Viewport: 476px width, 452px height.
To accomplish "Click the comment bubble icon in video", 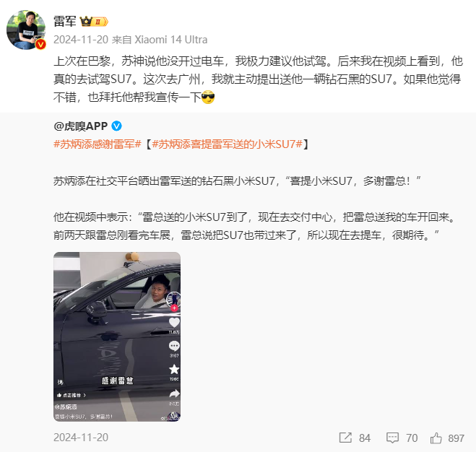I will click(x=174, y=346).
